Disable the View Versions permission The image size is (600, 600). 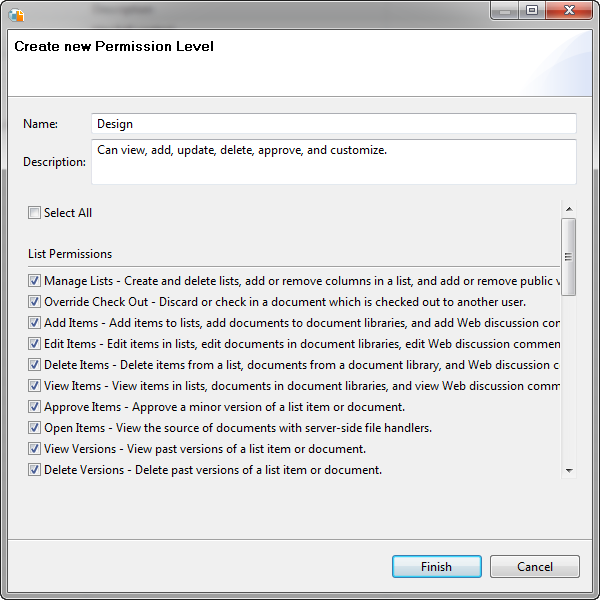35,449
